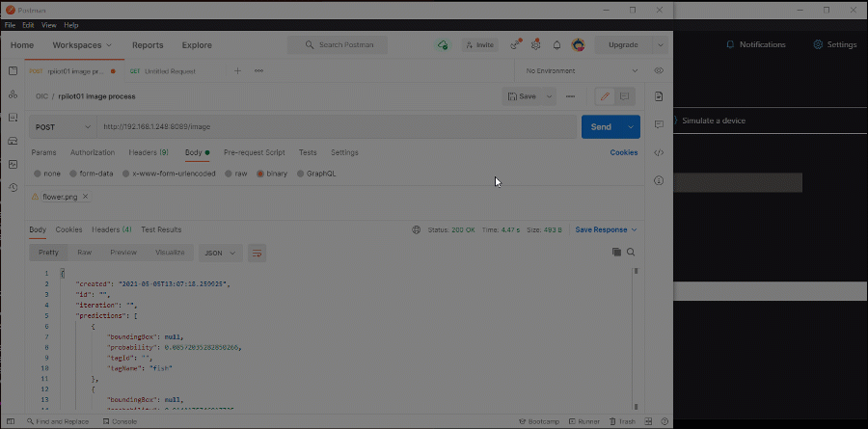Image resolution: width=868 pixels, height=429 pixels.
Task: Open the user avatar menu
Action: point(578,45)
